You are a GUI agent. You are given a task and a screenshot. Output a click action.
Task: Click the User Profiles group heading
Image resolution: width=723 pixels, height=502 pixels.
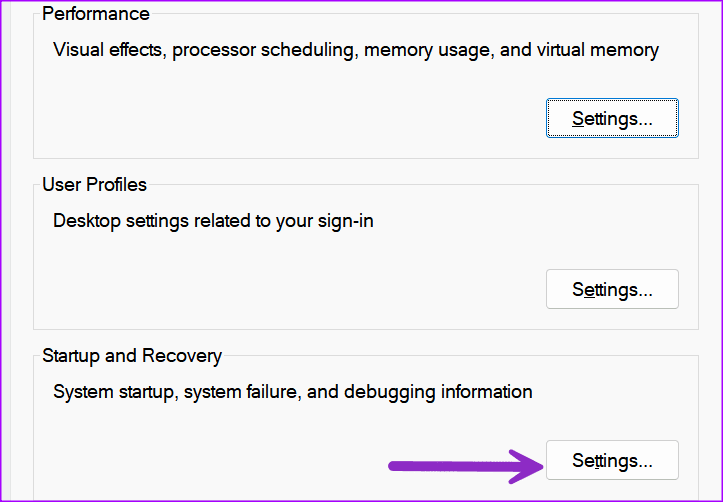click(95, 185)
